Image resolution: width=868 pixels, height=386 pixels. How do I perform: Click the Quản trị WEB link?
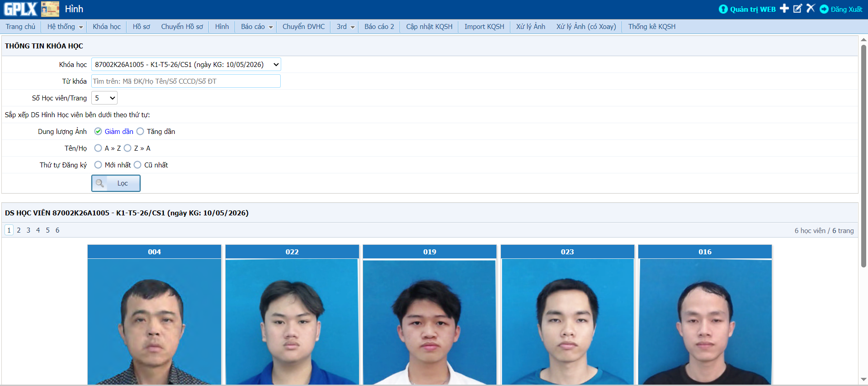pyautogui.click(x=753, y=9)
